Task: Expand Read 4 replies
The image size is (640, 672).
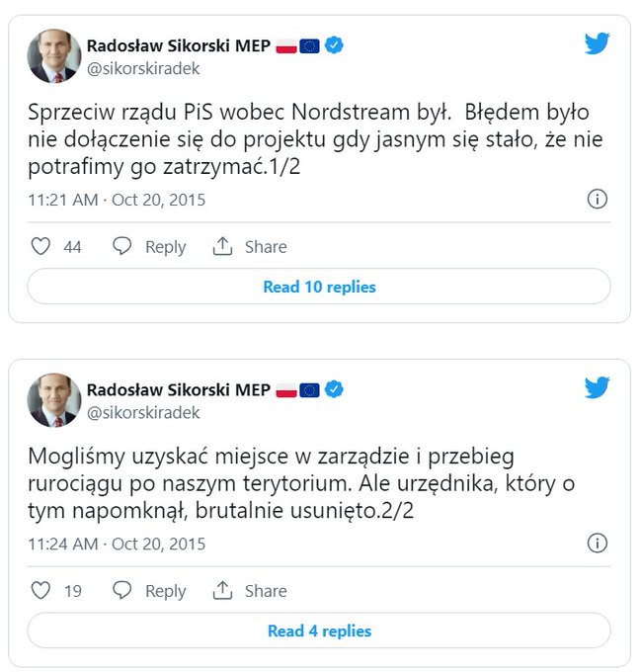Action: [x=319, y=630]
